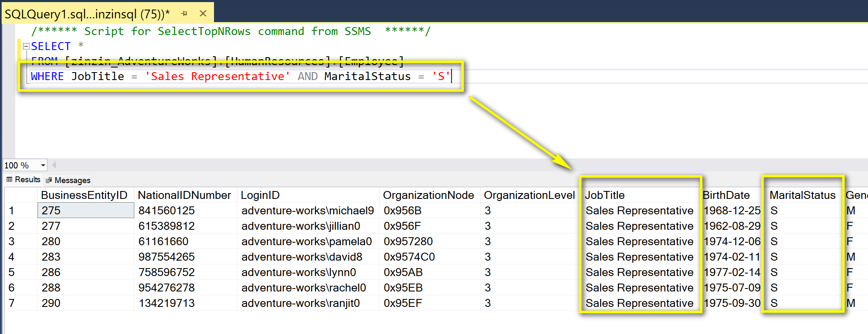
Task: Click login adventure-works\jillian0
Action: (308, 226)
